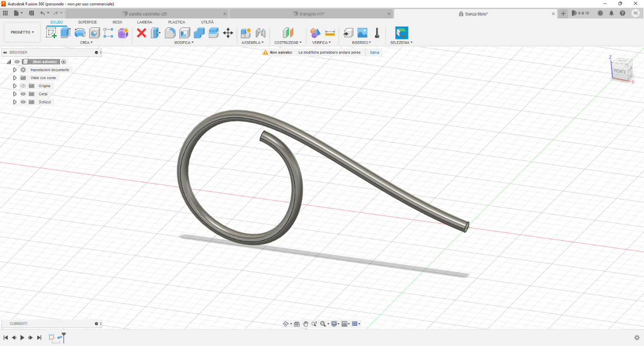Click the Salva button in warning bar
The height and width of the screenshot is (346, 644).
(x=374, y=52)
